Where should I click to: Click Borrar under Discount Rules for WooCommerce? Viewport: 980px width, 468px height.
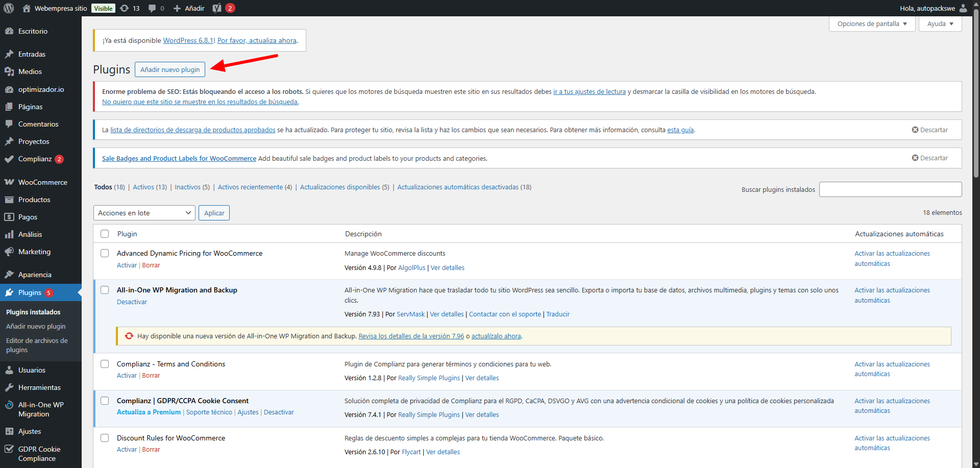151,450
